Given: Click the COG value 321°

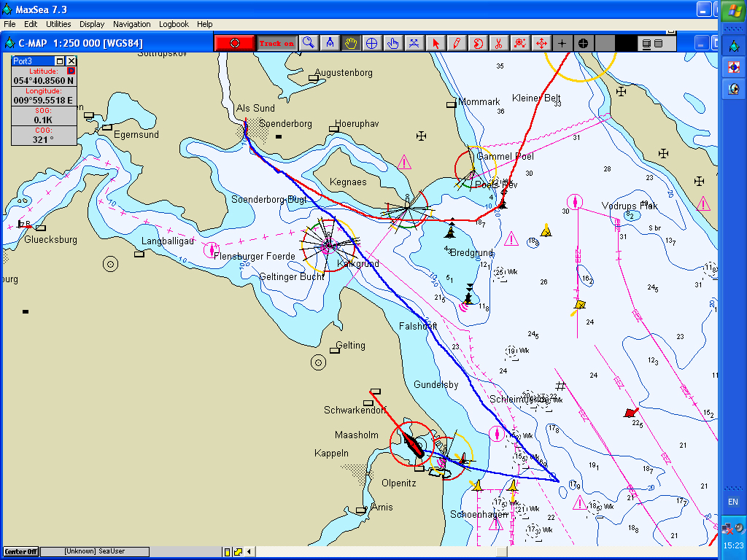Looking at the screenshot, I should pos(43,139).
